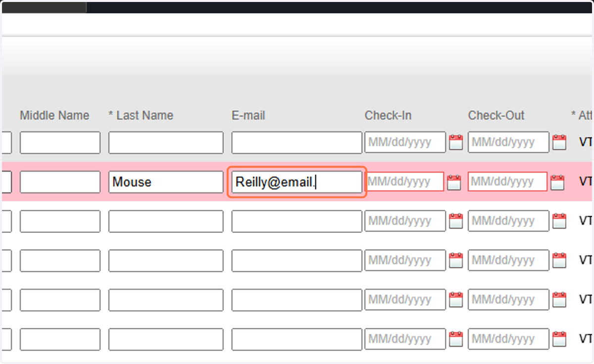Screen dimensions: 594x364
Task: Open Check-Out calendar icon in first row
Action: point(559,142)
